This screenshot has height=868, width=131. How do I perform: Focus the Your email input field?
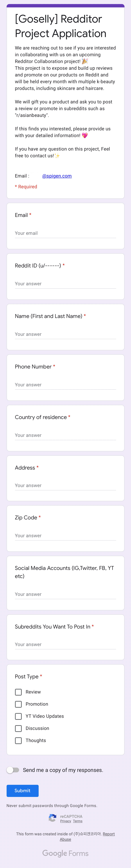65,233
